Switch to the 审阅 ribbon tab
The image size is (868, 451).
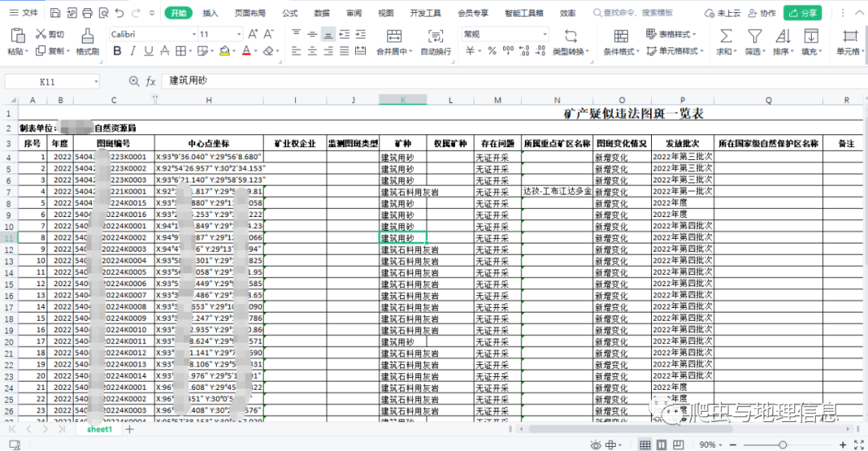[354, 13]
